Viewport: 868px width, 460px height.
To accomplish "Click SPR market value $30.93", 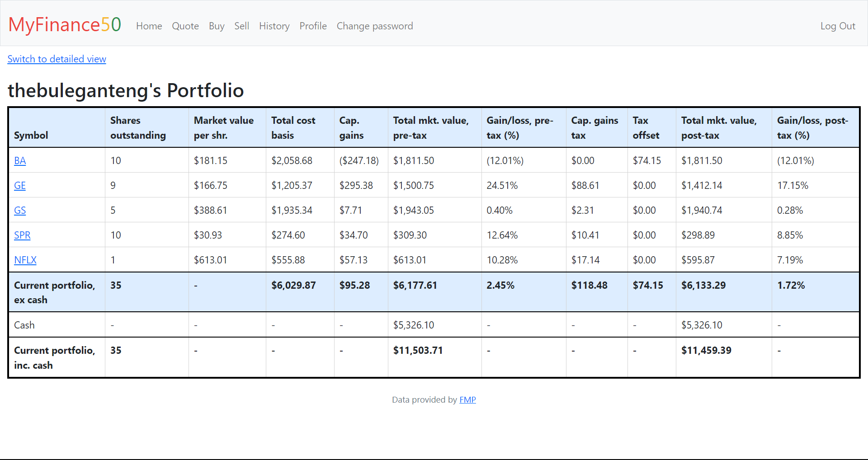I will [x=208, y=235].
